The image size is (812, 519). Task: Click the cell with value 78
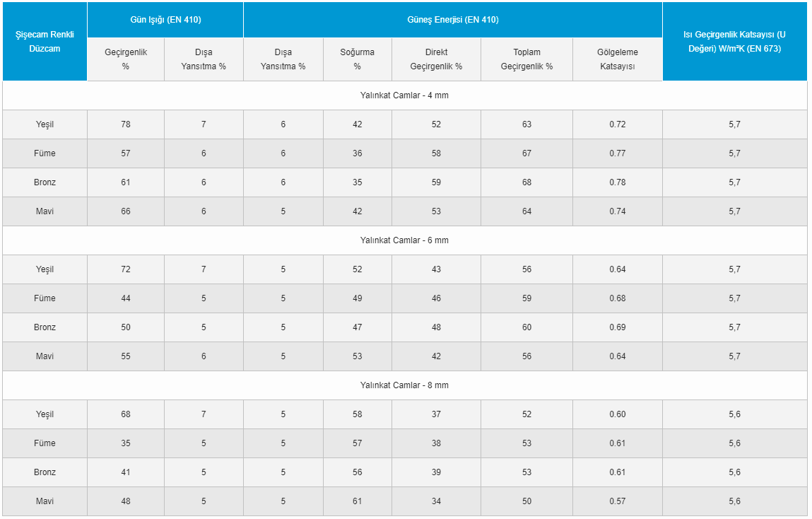click(x=126, y=124)
